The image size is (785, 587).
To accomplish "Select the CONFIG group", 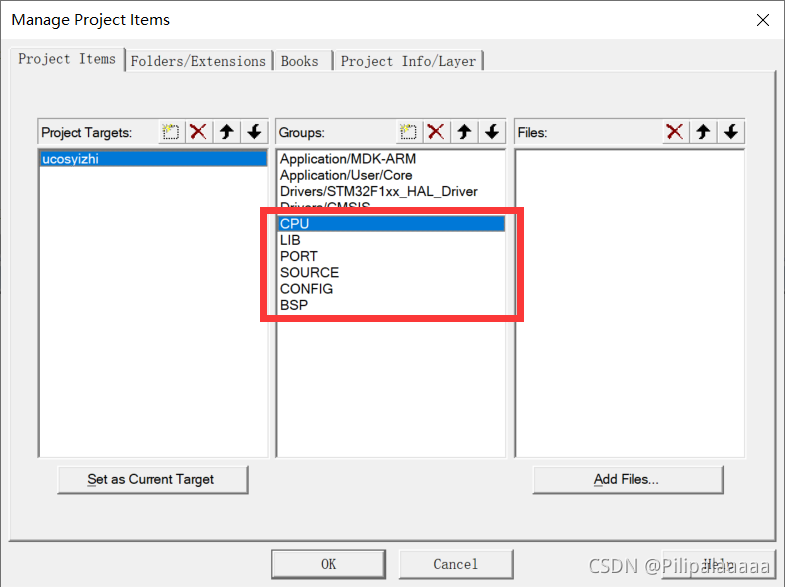I will [x=391, y=289].
